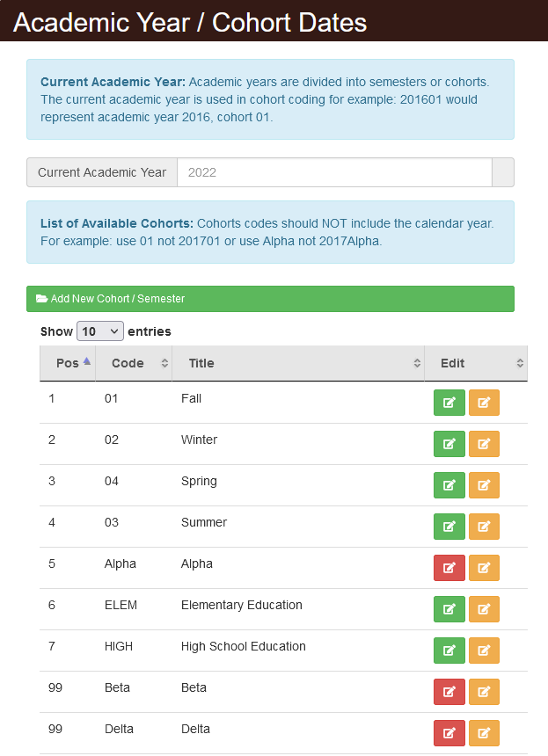Click red edit icon for Alpha cohort

pos(449,568)
